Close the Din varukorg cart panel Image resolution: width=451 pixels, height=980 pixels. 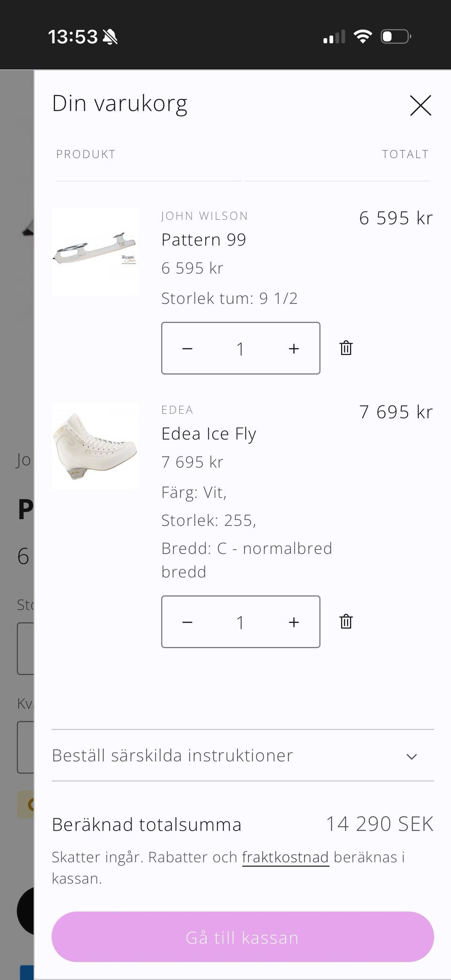[420, 105]
